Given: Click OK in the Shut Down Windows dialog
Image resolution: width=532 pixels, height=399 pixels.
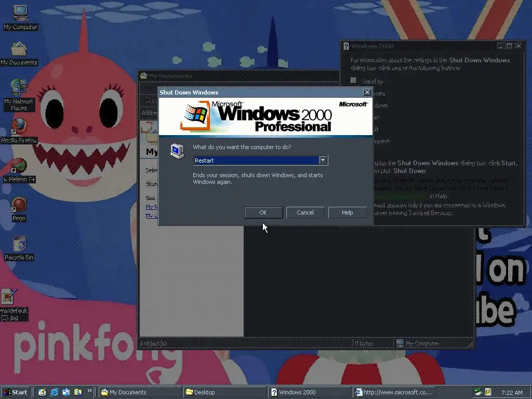Looking at the screenshot, I should point(263,212).
